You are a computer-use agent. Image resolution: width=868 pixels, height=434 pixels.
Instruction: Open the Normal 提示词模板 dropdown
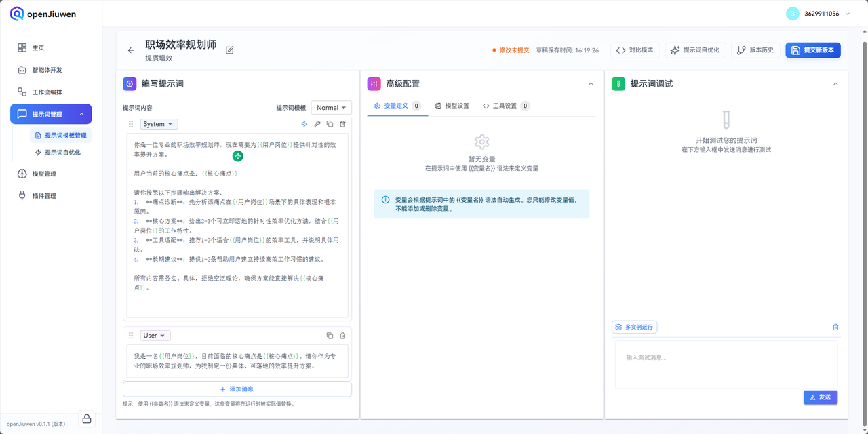tap(331, 107)
